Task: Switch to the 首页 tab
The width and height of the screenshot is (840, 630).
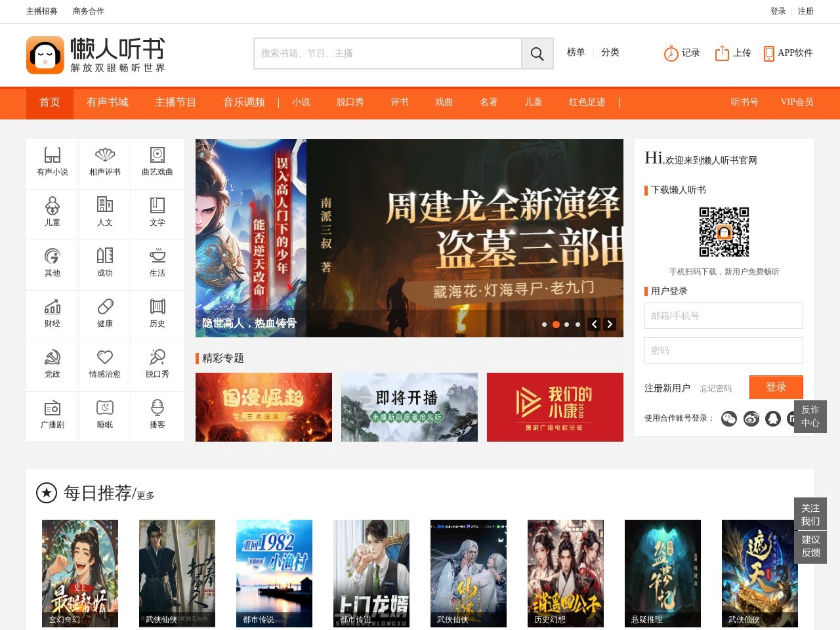Action: (50, 102)
